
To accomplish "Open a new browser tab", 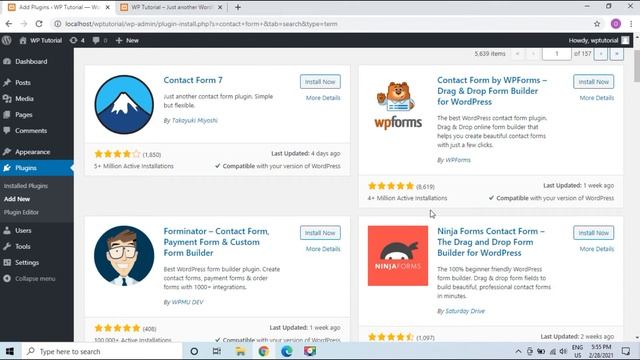I will coord(238,7).
